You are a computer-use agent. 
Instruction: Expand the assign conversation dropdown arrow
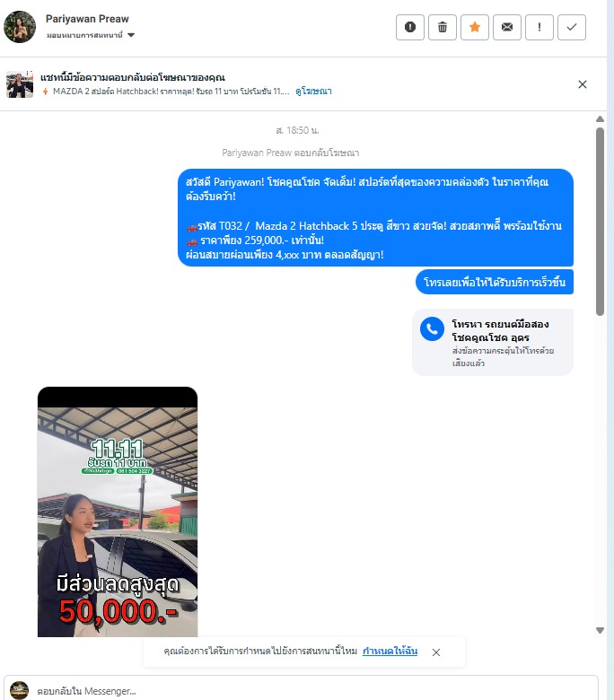point(131,35)
